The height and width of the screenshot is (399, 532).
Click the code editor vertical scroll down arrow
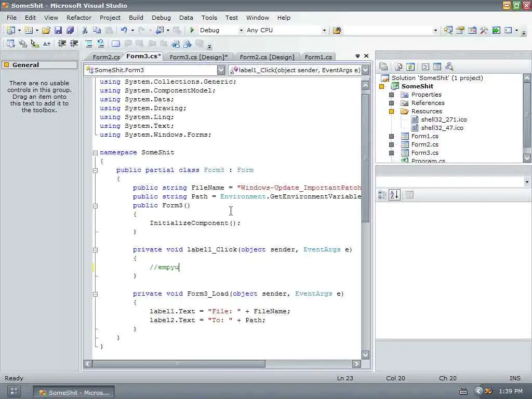(365, 355)
